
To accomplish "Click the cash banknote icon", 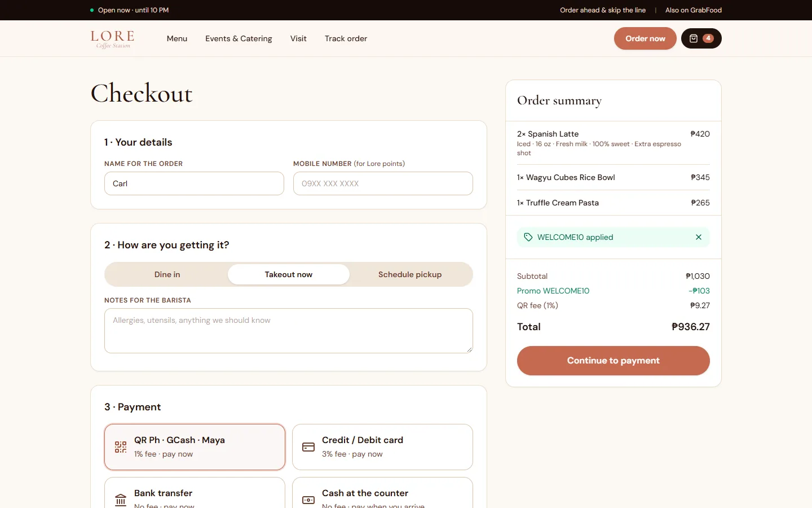I will [308, 500].
